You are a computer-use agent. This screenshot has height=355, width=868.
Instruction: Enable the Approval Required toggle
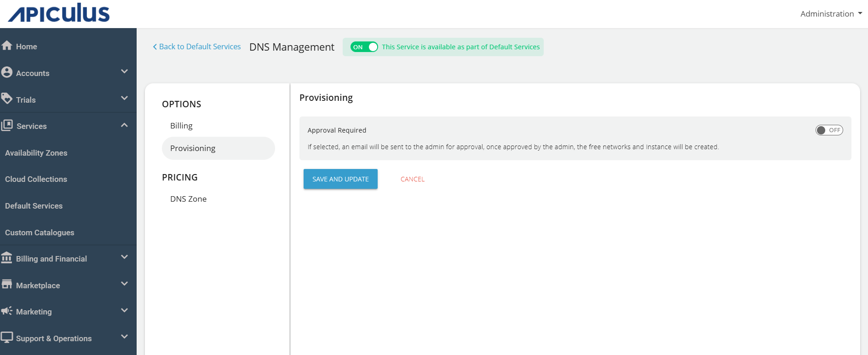(x=828, y=130)
